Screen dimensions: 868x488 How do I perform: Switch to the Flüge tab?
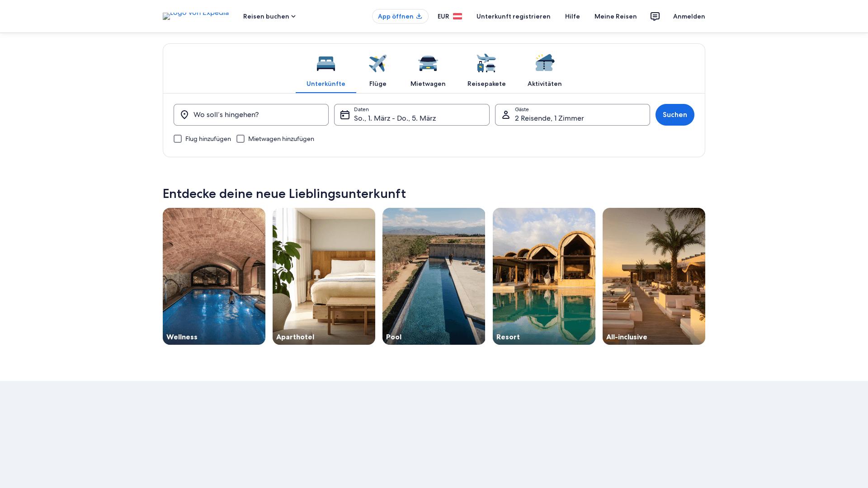click(377, 84)
